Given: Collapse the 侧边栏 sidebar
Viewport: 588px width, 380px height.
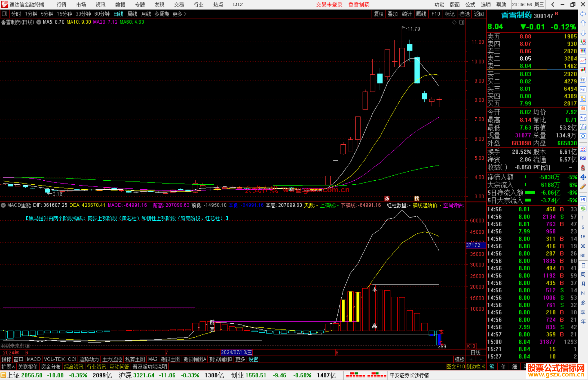Looking at the screenshot, I should (475, 367).
